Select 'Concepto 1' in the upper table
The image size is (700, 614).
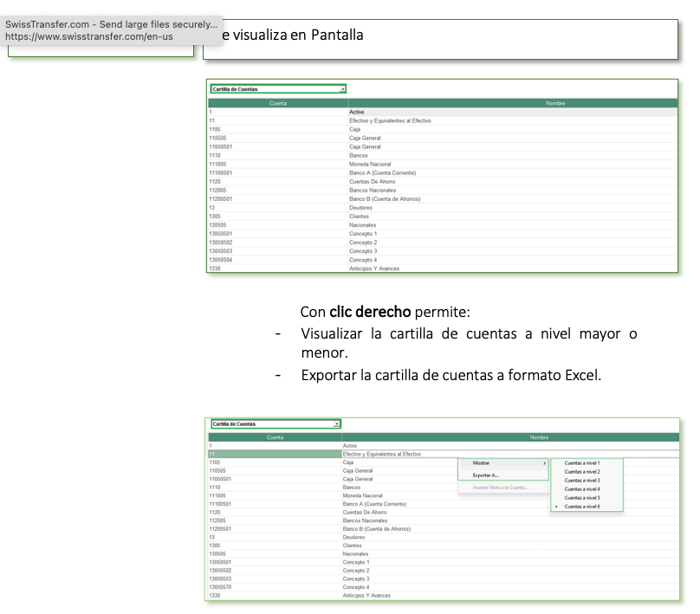pos(363,234)
